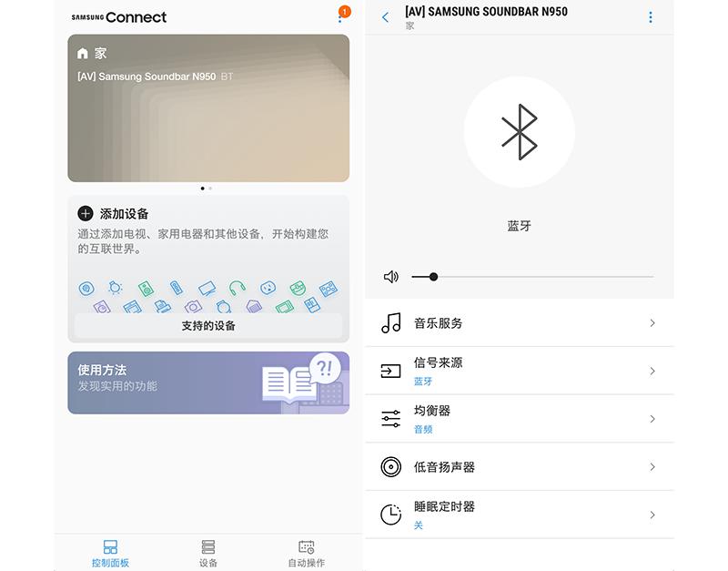Image resolution: width=728 pixels, height=571 pixels.
Task: Switch to the 自动操作 tab
Action: (307, 554)
